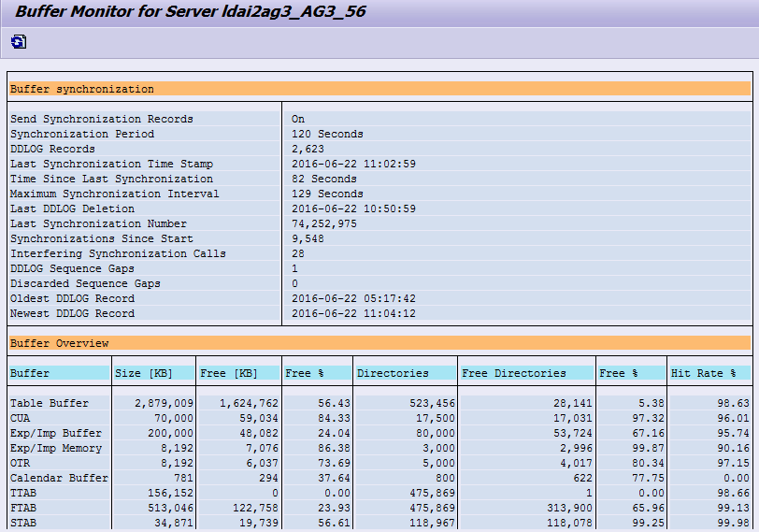Click STAB hit rate 99.98
The width and height of the screenshot is (759, 532).
pos(734,524)
